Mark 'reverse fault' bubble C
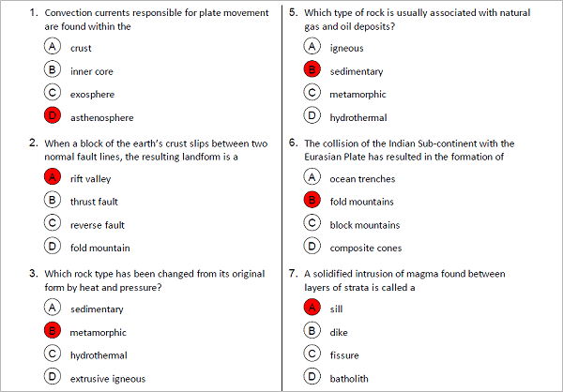 pyautogui.click(x=53, y=224)
